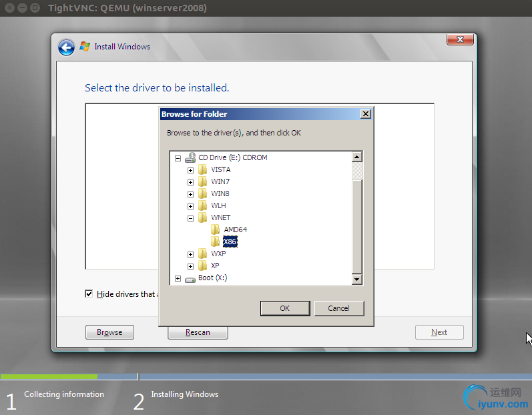Click the WIN8 folder icon

(202, 193)
